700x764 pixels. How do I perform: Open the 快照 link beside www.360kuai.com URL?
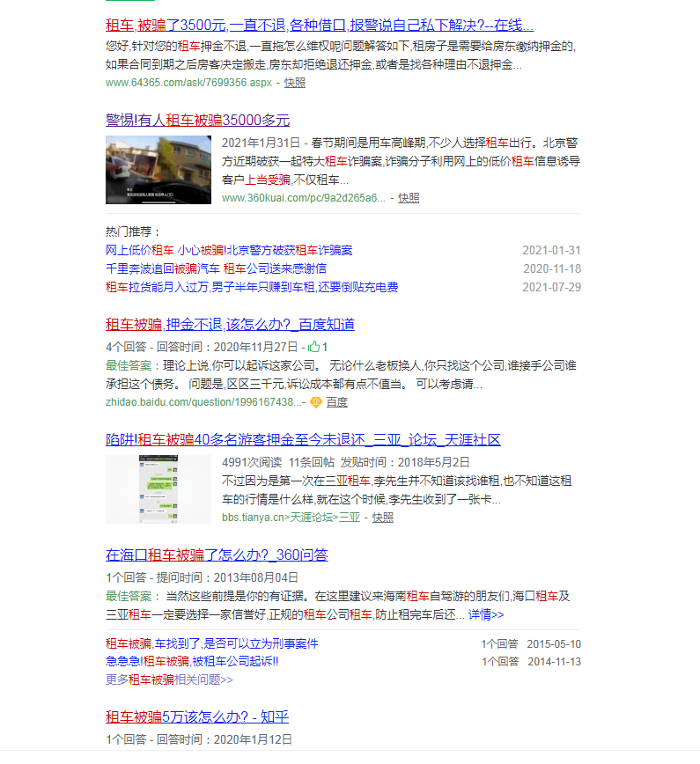click(409, 198)
